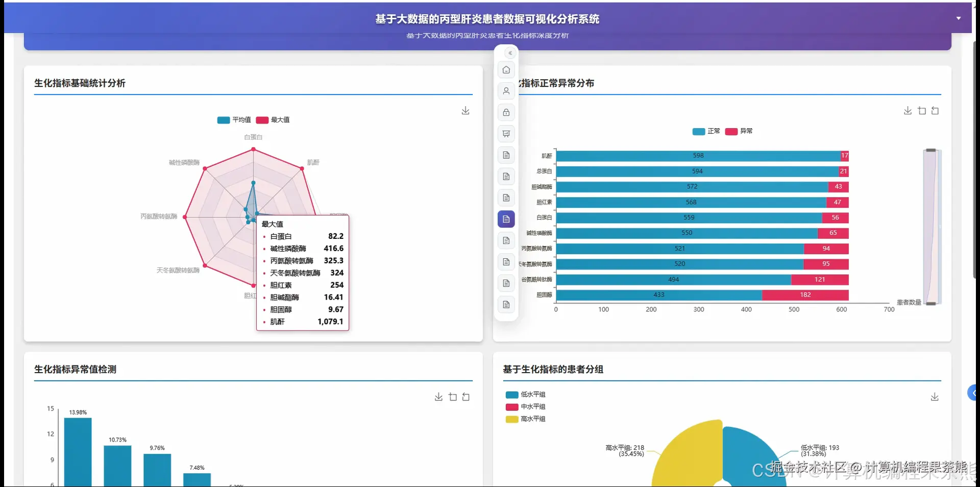The height and width of the screenshot is (487, 980).
Task: Toggle the 低水平组 legend item
Action: (525, 395)
